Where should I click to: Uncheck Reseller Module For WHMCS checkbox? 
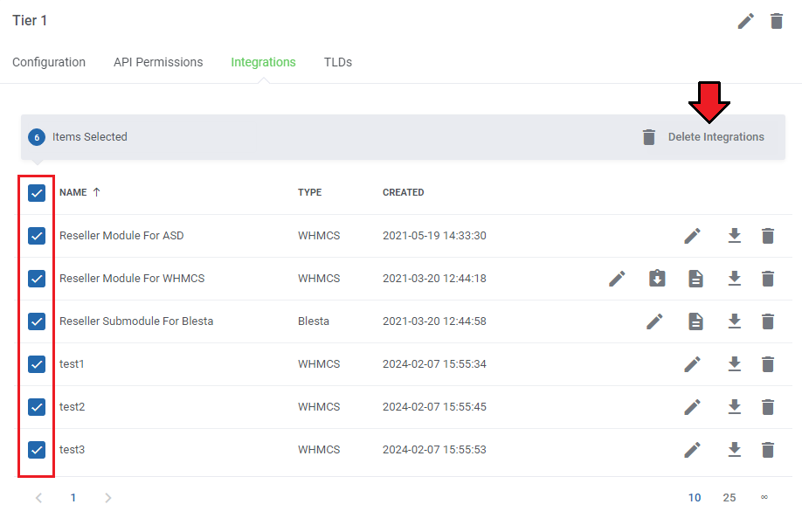pyautogui.click(x=37, y=279)
